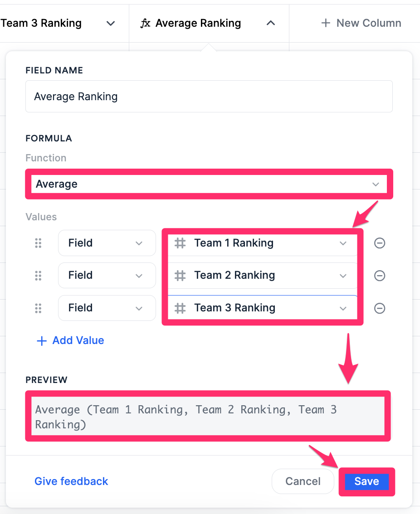Image resolution: width=420 pixels, height=514 pixels.
Task: Remove the Team 2 Ranking value row
Action: (x=380, y=276)
